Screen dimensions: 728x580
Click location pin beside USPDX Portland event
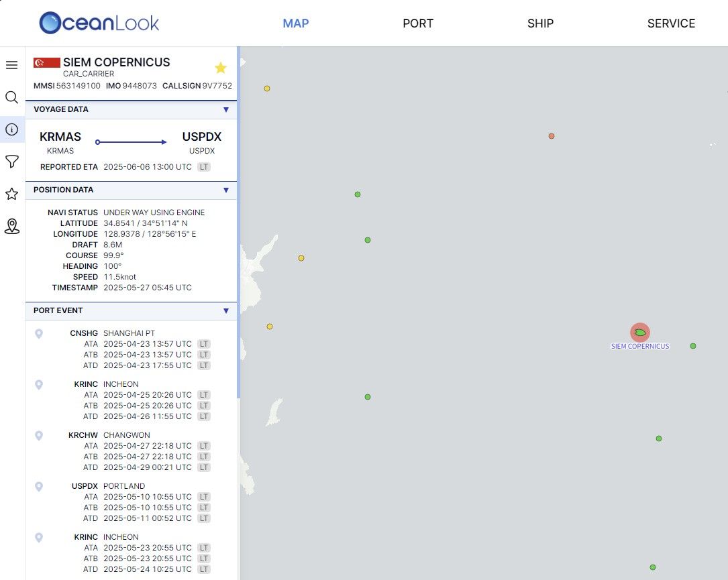(39, 486)
